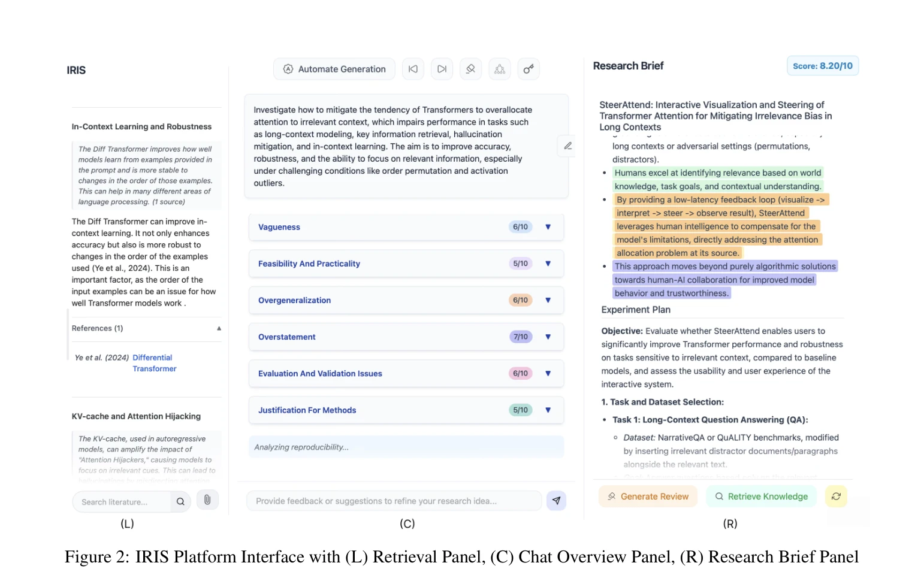Click the Retrieve Knowledge button
This screenshot has height=584, width=924.
(x=761, y=496)
